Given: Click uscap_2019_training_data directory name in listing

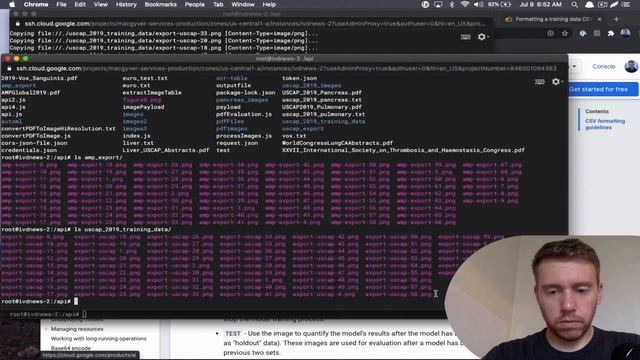Looking at the screenshot, I should coord(323,122).
